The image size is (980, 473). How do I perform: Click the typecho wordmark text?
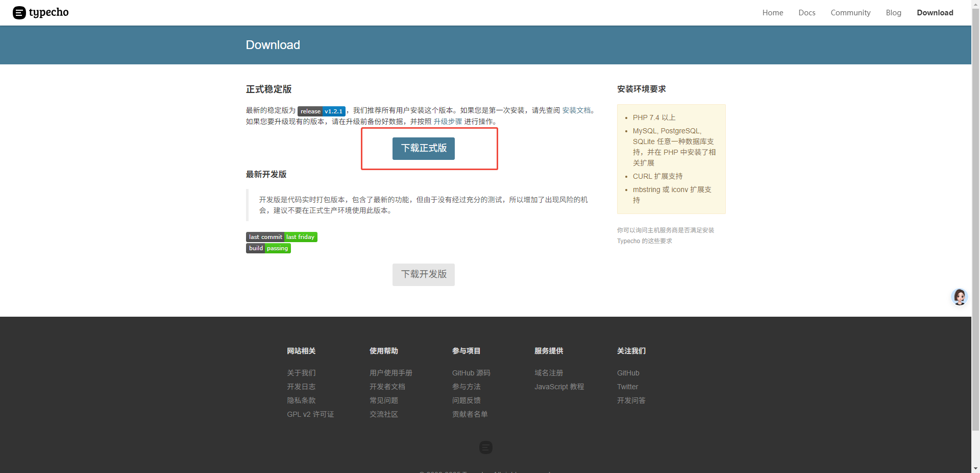(x=49, y=12)
